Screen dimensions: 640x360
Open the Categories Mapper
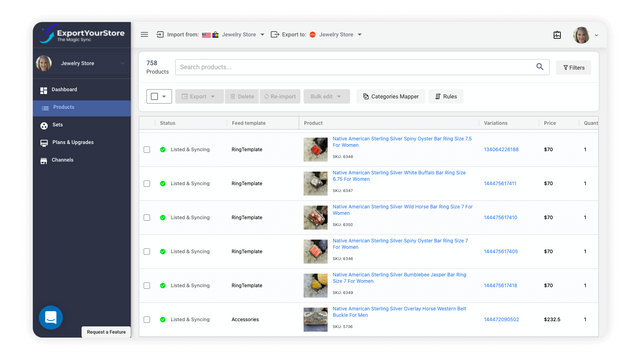coord(391,97)
